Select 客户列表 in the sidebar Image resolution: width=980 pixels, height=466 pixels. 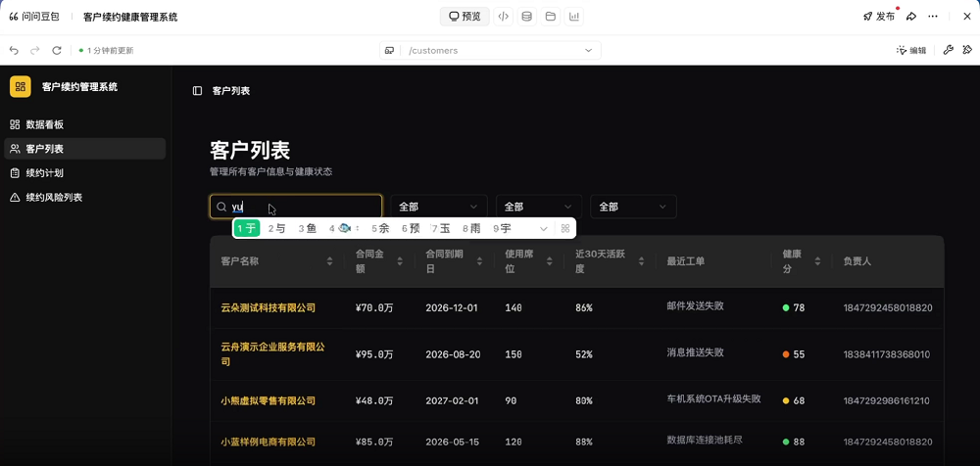[x=85, y=149]
